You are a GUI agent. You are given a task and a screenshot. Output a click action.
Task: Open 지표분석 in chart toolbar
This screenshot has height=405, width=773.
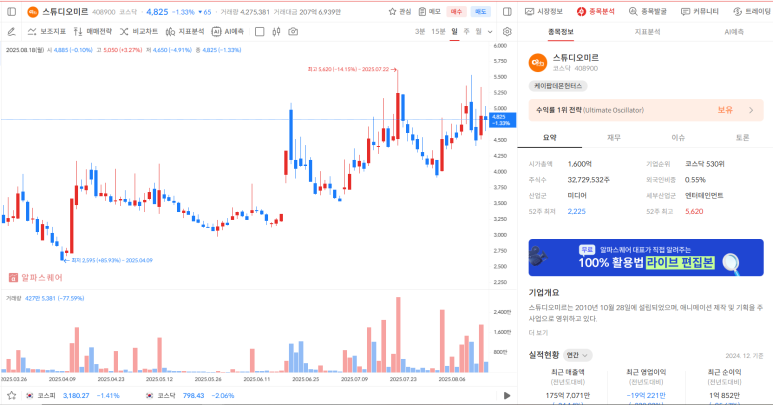185,32
